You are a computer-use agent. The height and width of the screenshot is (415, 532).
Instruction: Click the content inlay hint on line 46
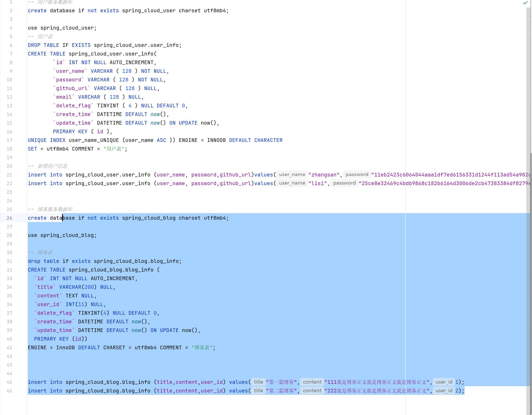[312, 391]
